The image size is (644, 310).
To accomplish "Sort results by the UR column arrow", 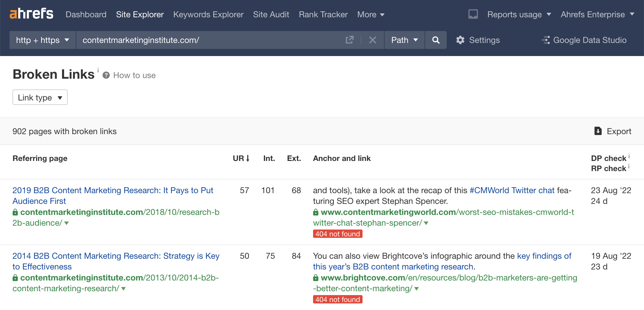I will (247, 158).
